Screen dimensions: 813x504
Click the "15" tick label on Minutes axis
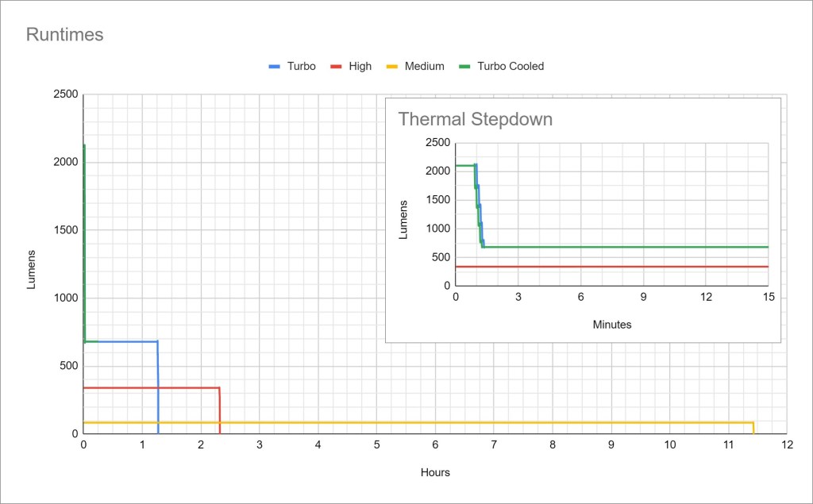click(x=768, y=297)
